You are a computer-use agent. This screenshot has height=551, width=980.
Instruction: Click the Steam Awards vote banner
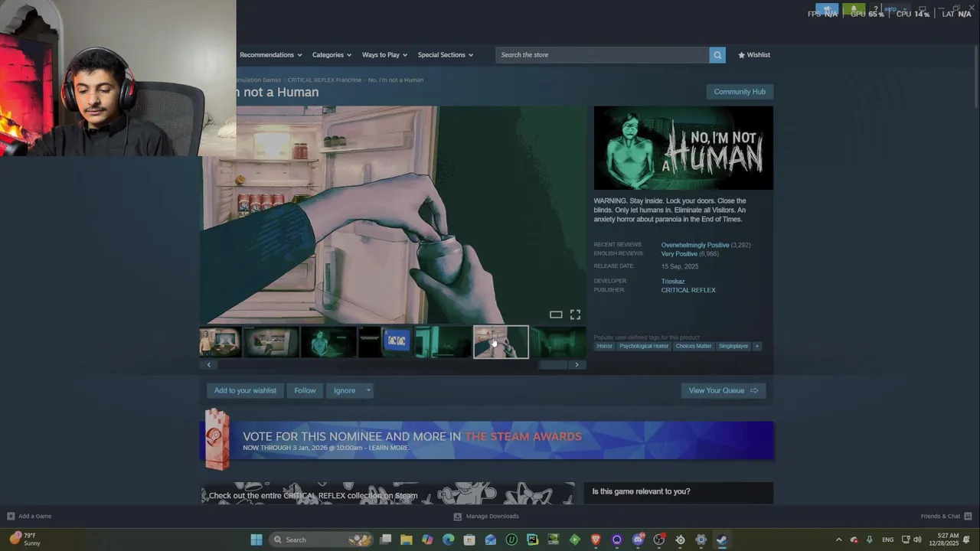point(488,440)
